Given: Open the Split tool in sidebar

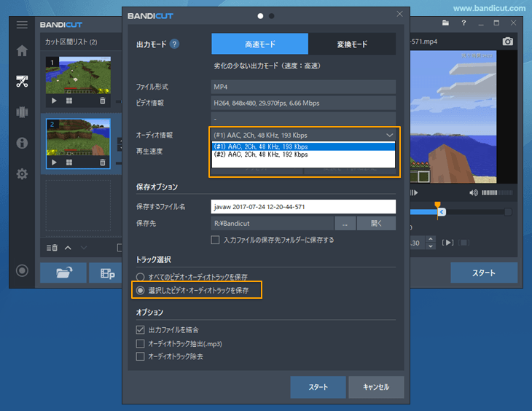Looking at the screenshot, I should (x=22, y=112).
